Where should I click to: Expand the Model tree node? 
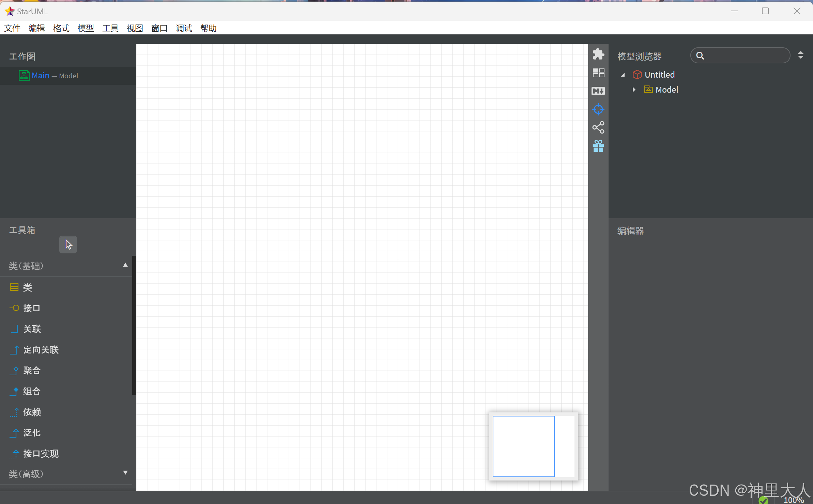[x=634, y=90]
